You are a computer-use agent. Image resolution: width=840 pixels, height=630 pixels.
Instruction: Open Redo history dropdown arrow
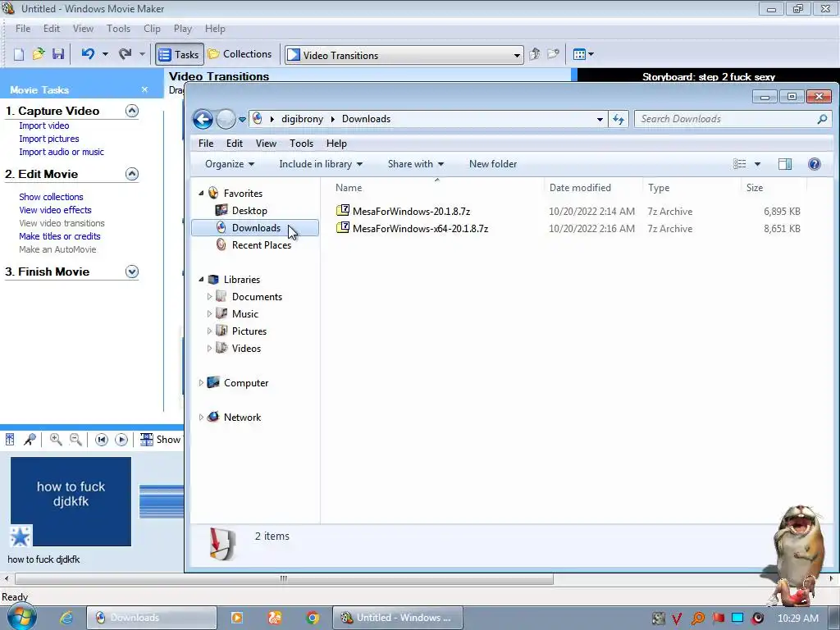pyautogui.click(x=142, y=54)
